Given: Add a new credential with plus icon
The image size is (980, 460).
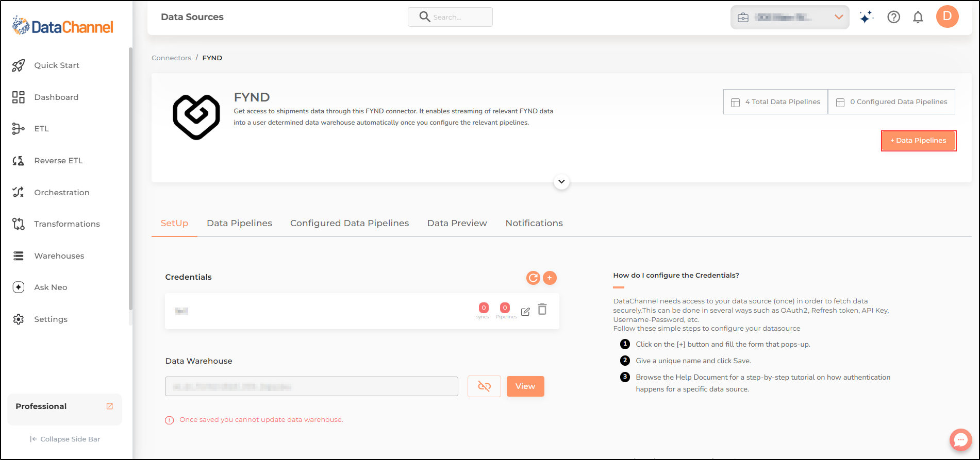Looking at the screenshot, I should 550,278.
